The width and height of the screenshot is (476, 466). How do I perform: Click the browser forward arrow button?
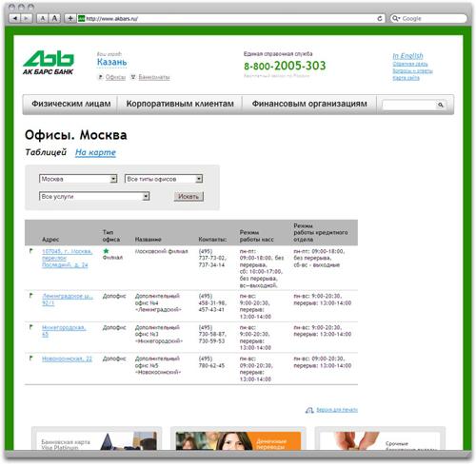pyautogui.click(x=26, y=18)
